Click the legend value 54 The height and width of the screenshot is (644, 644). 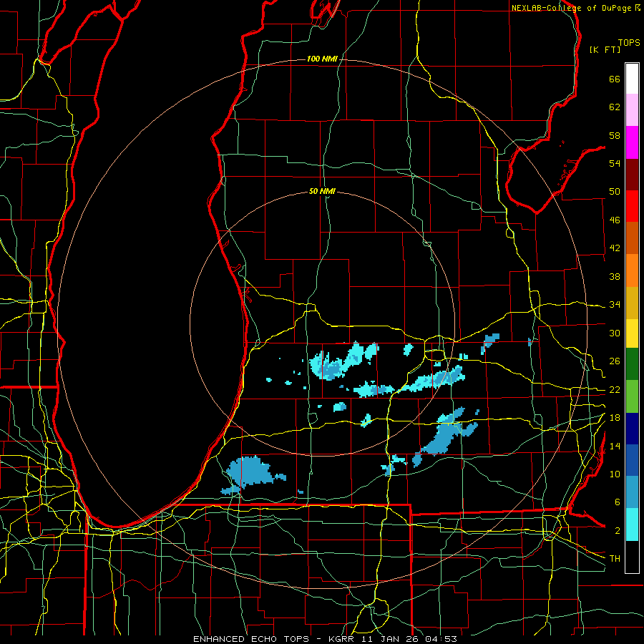615,163
